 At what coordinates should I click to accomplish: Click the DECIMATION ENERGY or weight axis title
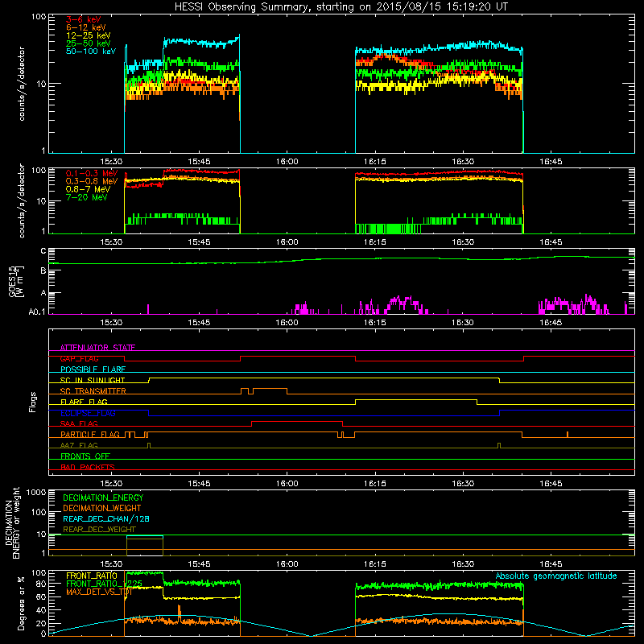tap(12, 522)
